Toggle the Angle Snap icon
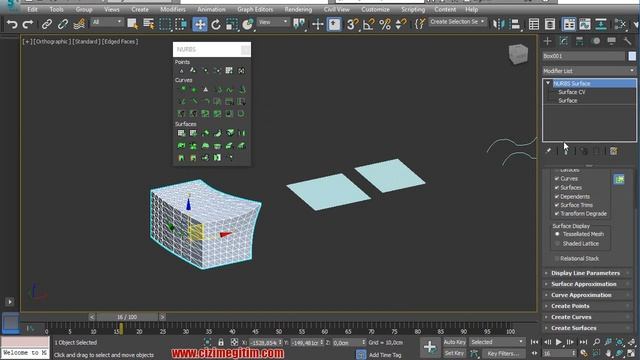640x360 pixels. [368, 24]
